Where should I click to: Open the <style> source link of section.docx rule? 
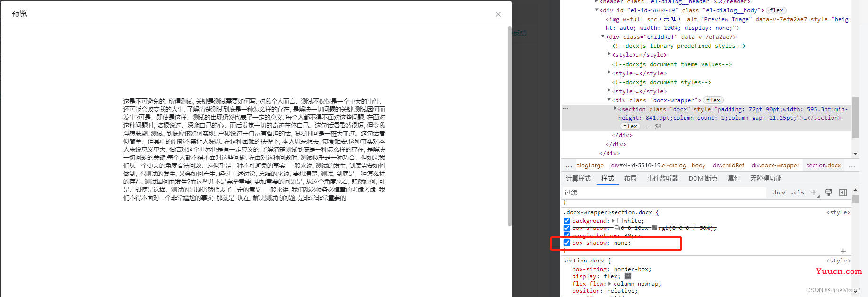click(838, 261)
